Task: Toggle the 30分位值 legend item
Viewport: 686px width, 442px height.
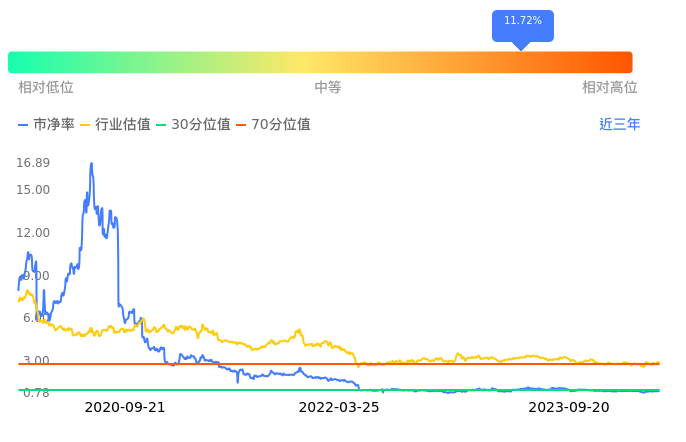Action: click(x=194, y=125)
